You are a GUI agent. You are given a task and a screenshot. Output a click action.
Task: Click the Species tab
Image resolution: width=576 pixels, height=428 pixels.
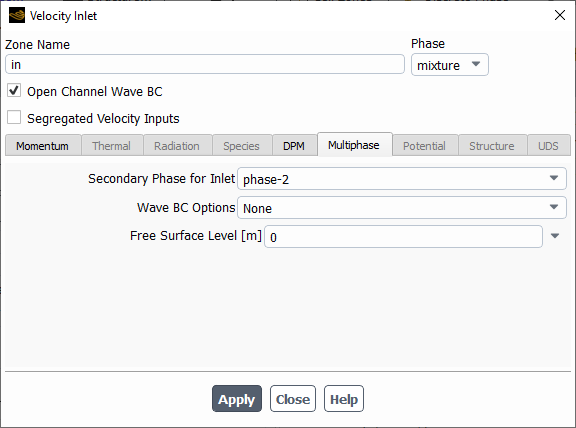pos(242,146)
